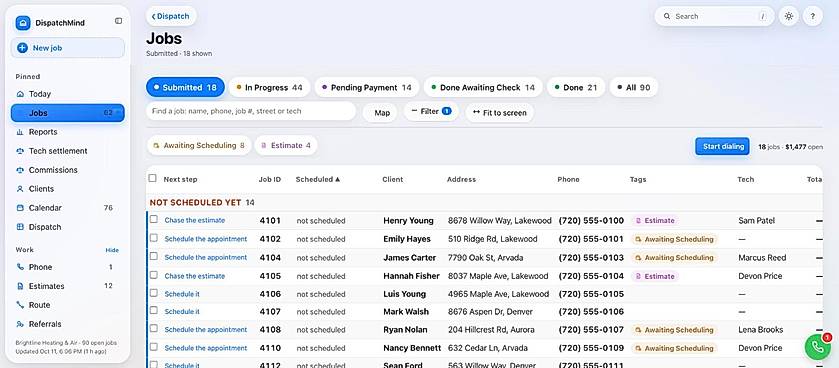The width and height of the screenshot is (839, 368).
Task: Open the Filter dropdown
Action: coord(431,112)
